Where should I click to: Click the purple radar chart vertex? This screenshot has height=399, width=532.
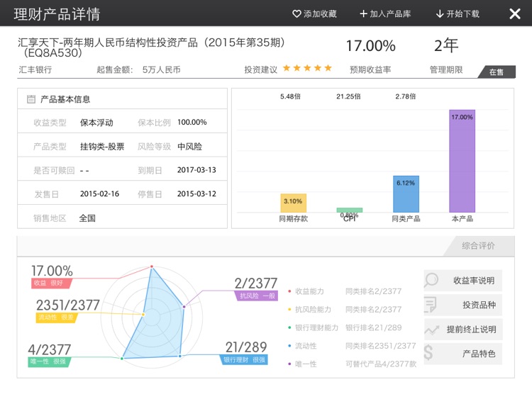coord(184,307)
